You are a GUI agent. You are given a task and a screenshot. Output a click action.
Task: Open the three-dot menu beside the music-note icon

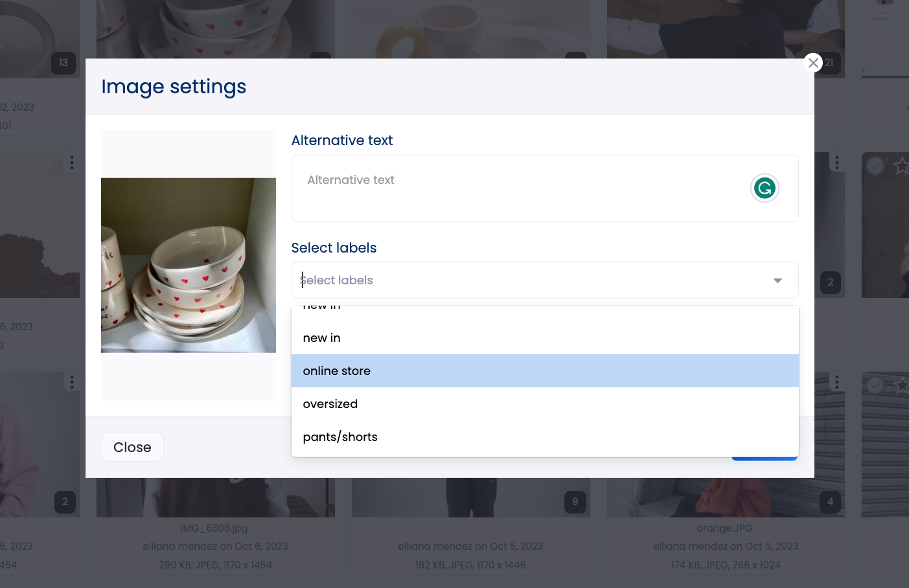[72, 163]
